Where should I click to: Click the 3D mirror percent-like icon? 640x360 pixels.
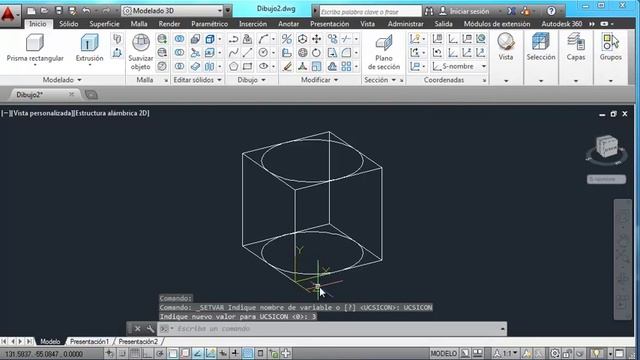[x=287, y=39]
